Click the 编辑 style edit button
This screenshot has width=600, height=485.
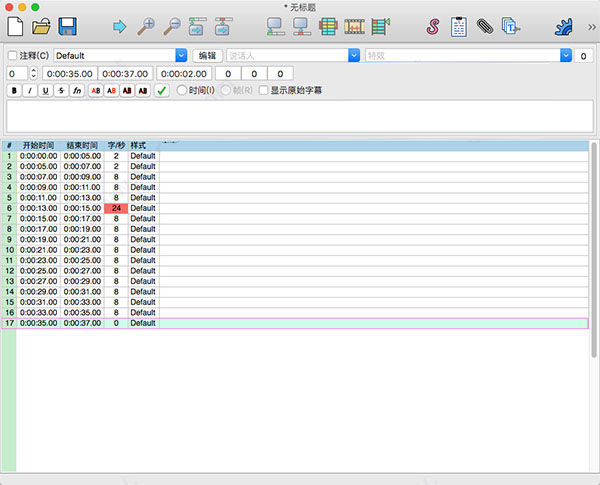pyautogui.click(x=207, y=56)
